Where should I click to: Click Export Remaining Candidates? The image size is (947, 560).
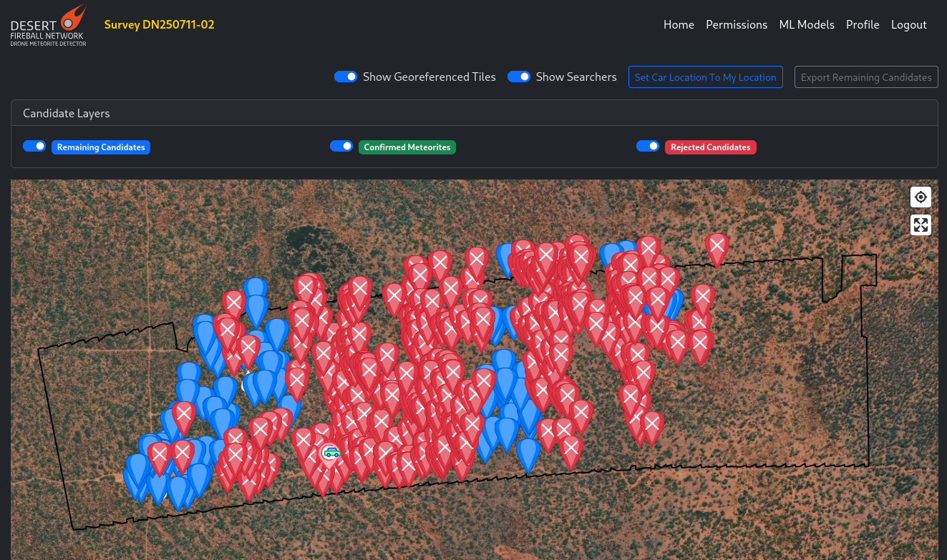(x=866, y=77)
